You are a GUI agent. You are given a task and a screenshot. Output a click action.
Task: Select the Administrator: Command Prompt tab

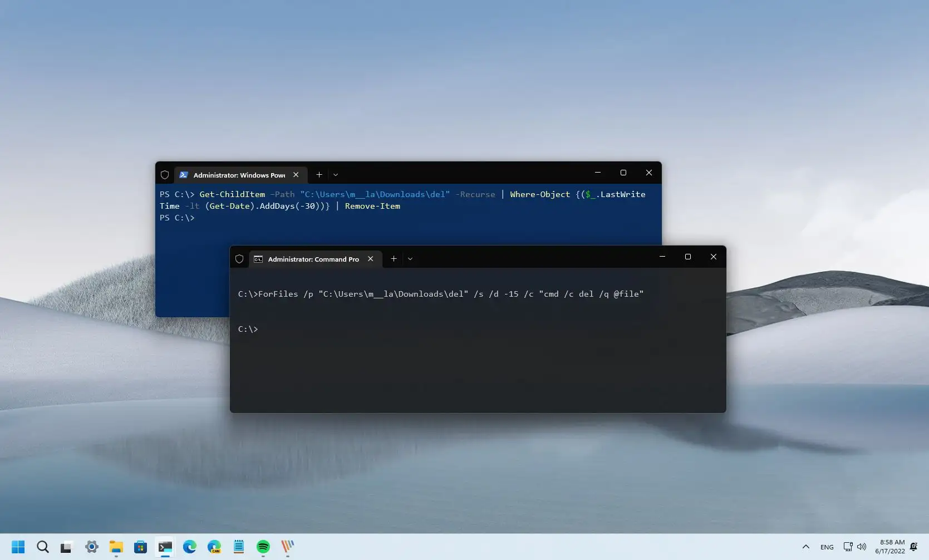tap(312, 259)
